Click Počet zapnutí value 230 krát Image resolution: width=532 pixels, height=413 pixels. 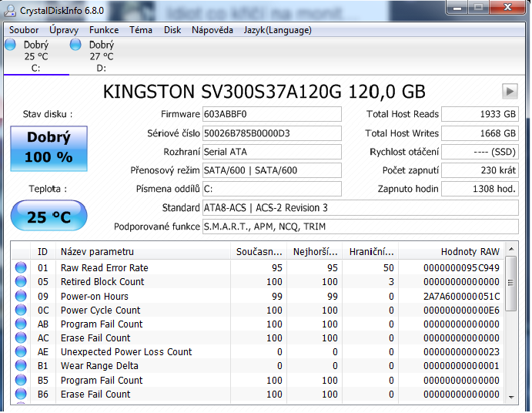(480, 170)
